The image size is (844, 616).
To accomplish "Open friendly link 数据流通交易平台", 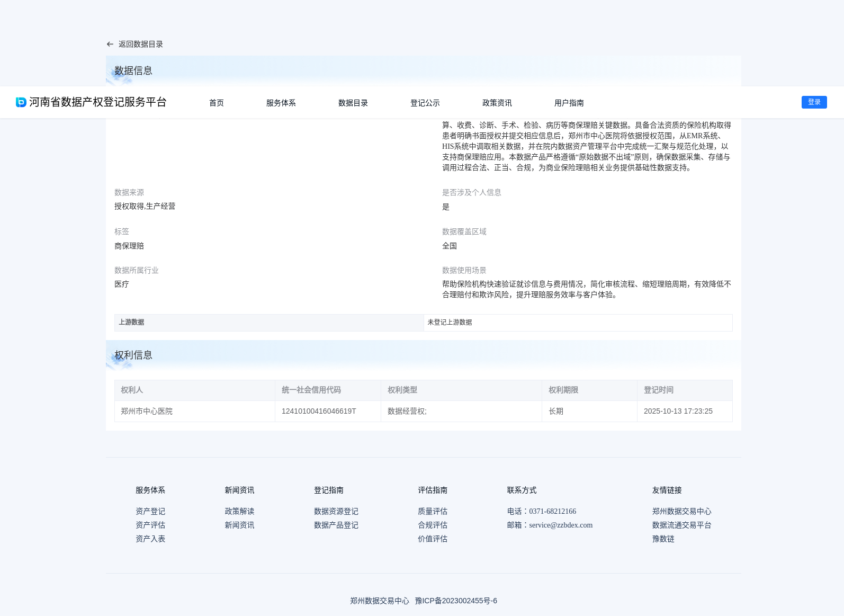I will click(x=682, y=525).
